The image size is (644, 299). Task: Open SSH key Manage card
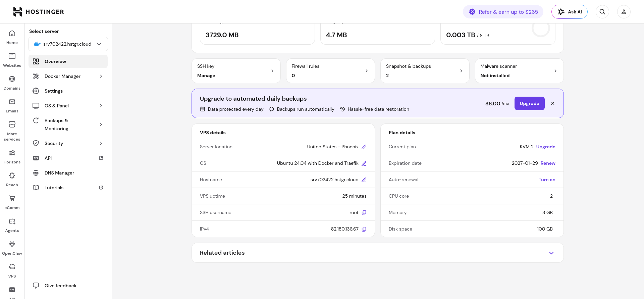point(236,71)
